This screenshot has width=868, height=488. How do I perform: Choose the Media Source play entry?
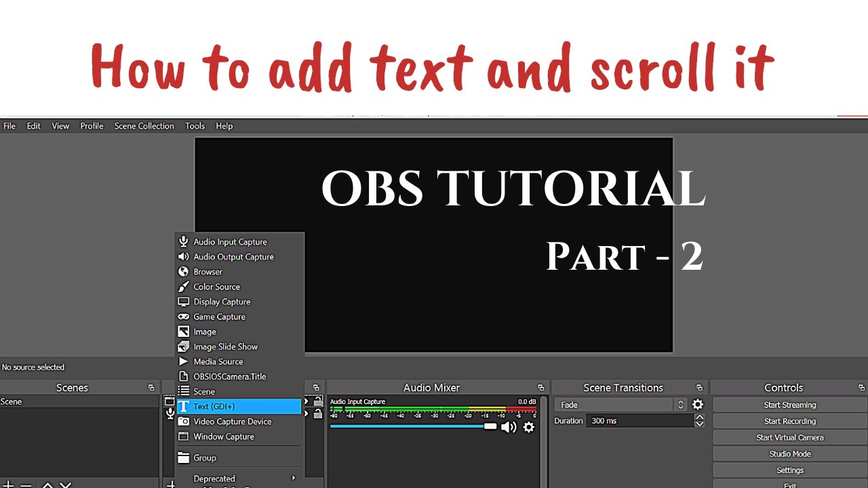239,361
